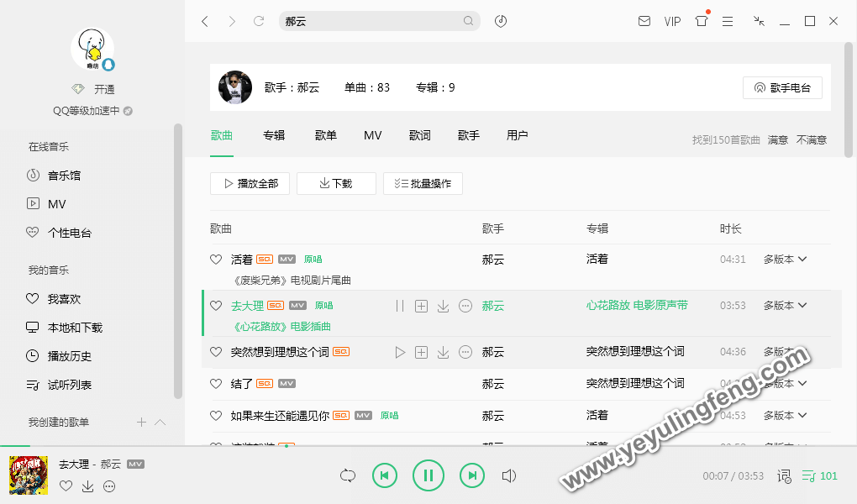Click singer 郝云 avatar thumbnail

pyautogui.click(x=235, y=87)
